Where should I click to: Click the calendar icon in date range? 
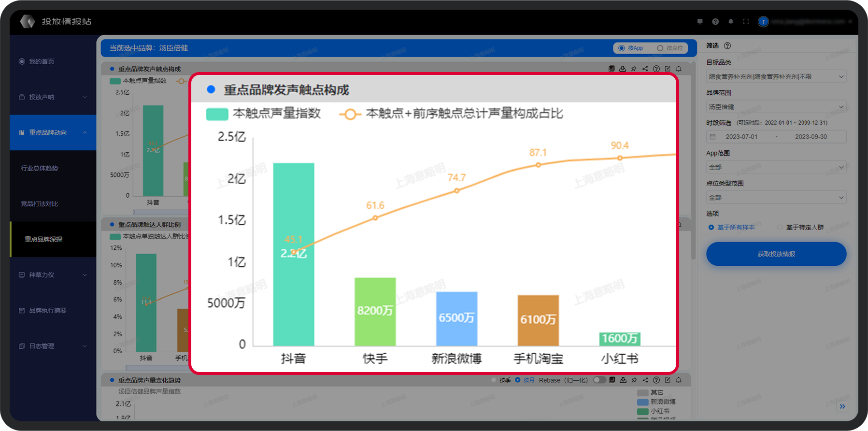tap(712, 137)
